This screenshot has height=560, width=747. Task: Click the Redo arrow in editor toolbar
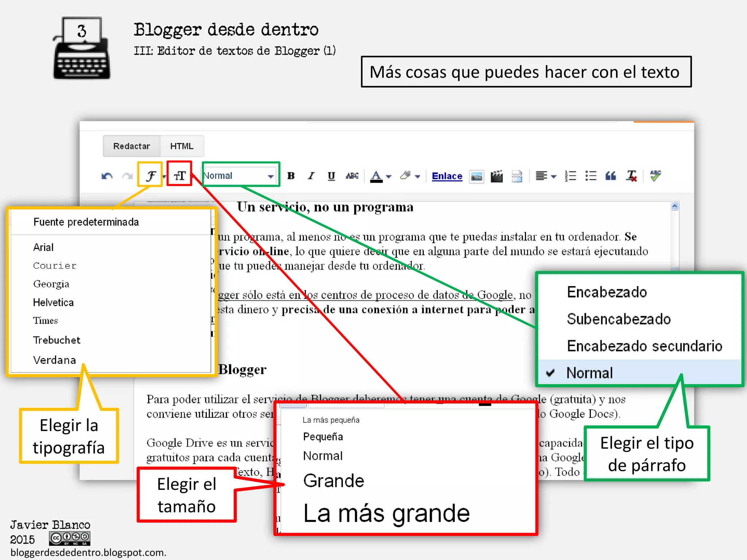[x=127, y=176]
